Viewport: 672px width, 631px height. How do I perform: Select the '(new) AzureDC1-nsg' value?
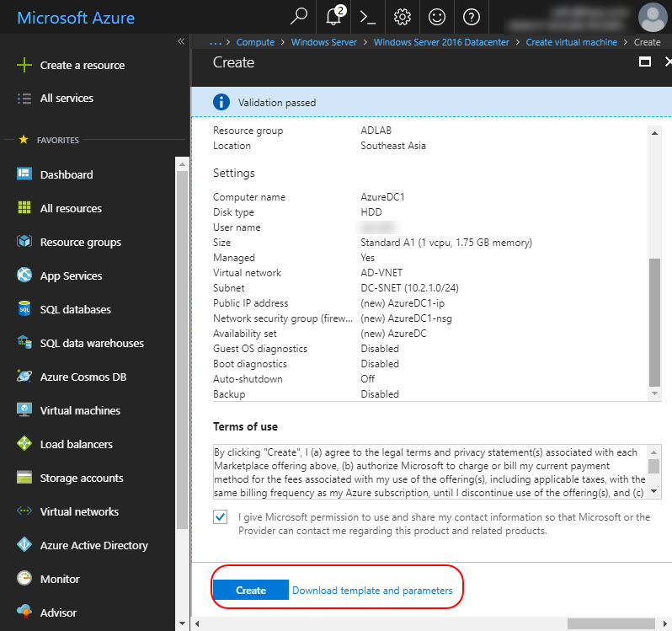click(x=406, y=318)
